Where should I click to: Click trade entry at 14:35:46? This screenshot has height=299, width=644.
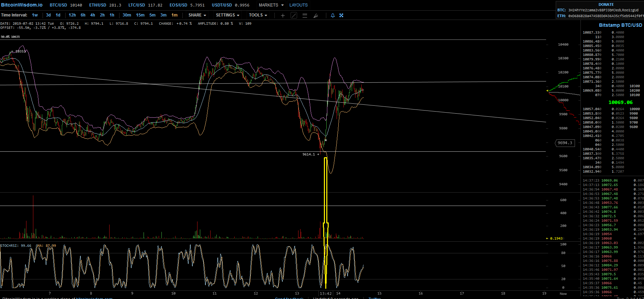pos(613,270)
